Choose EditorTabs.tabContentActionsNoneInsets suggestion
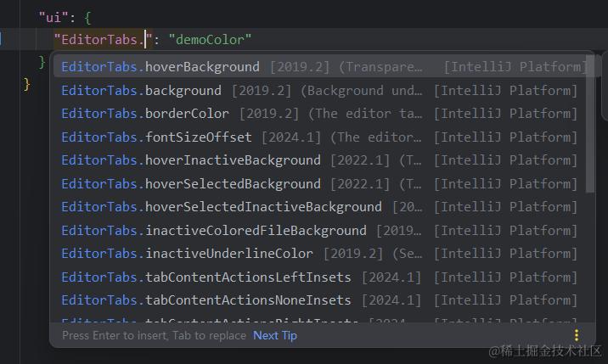 tap(321, 300)
